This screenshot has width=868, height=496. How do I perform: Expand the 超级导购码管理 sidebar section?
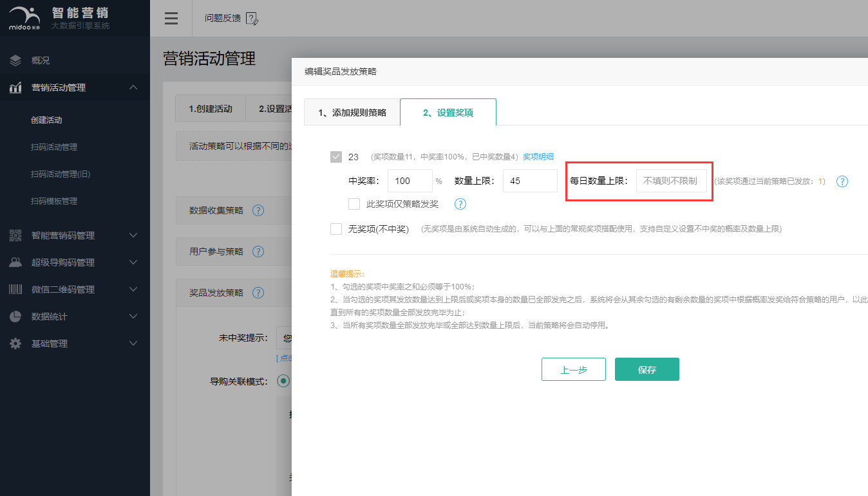coord(133,262)
